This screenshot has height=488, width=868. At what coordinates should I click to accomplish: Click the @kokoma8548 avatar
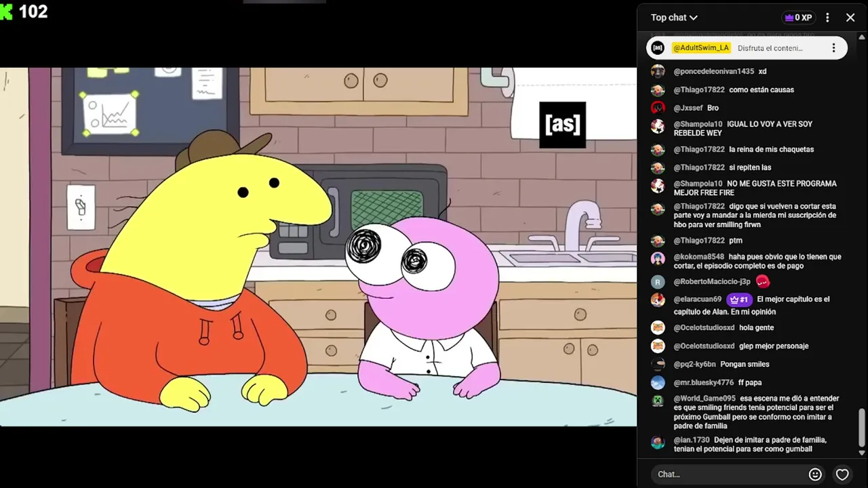(x=658, y=259)
